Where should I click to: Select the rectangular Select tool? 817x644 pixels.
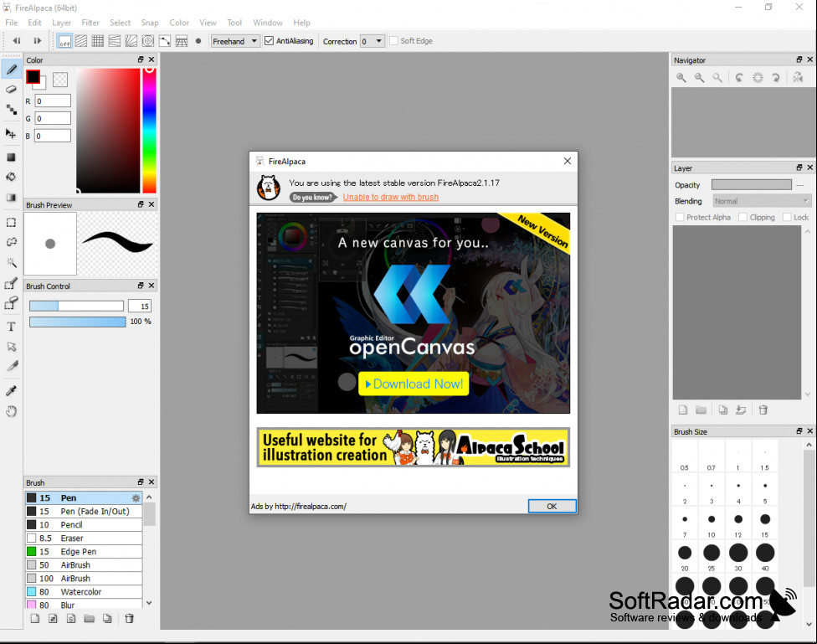(12, 222)
